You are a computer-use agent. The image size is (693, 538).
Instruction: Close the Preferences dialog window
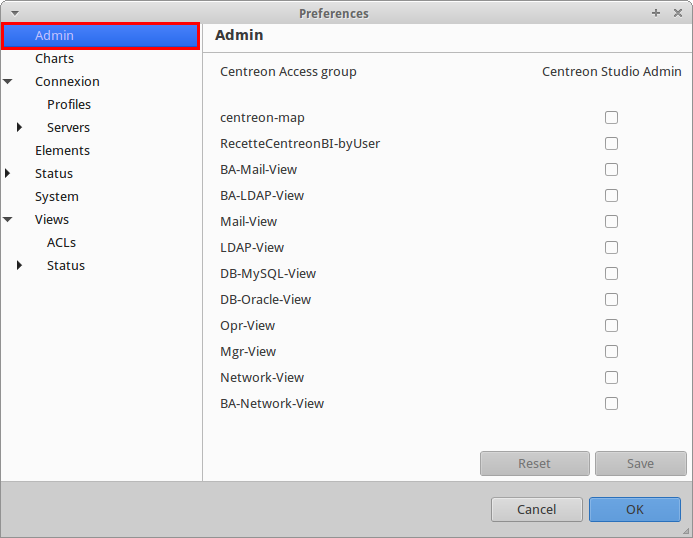click(676, 13)
